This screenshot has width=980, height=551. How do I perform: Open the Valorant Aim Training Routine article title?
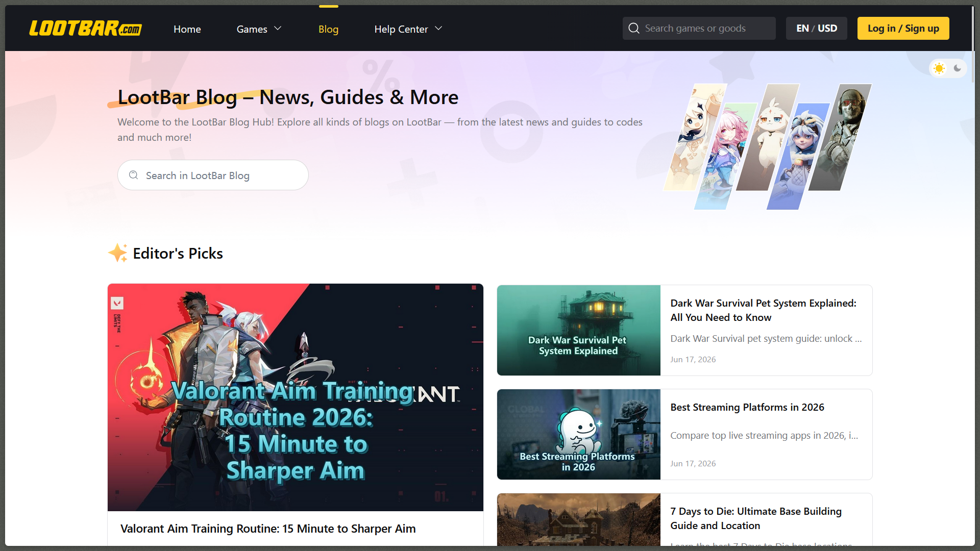[x=268, y=529]
